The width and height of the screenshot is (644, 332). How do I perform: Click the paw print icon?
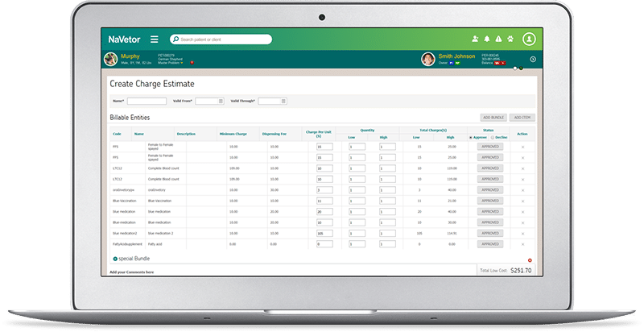coord(510,39)
